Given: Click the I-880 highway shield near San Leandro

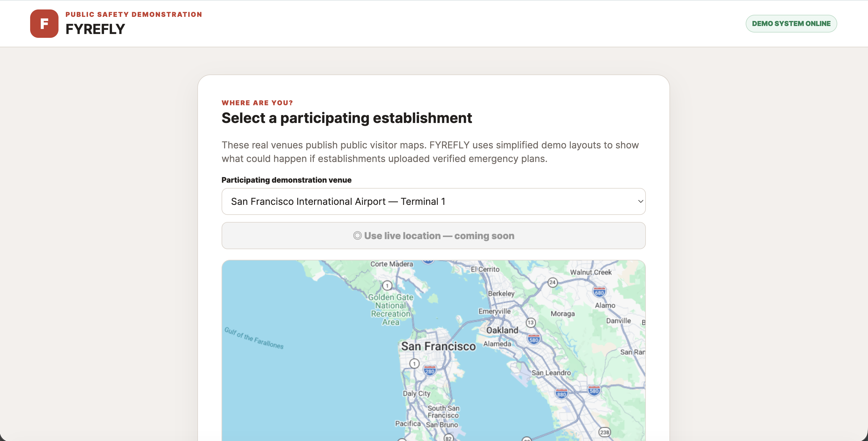Looking at the screenshot, I should pyautogui.click(x=561, y=393).
